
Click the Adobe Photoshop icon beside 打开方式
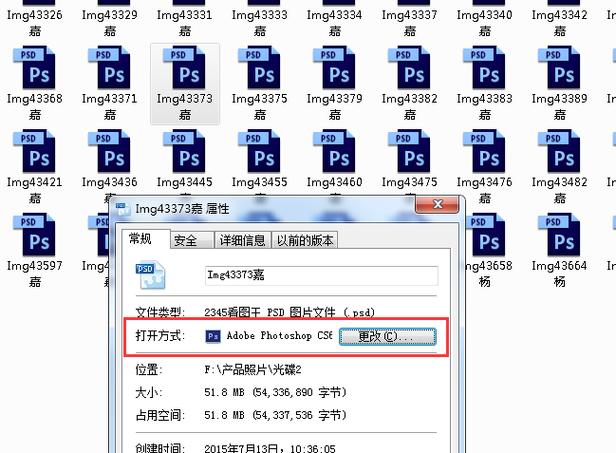(213, 336)
